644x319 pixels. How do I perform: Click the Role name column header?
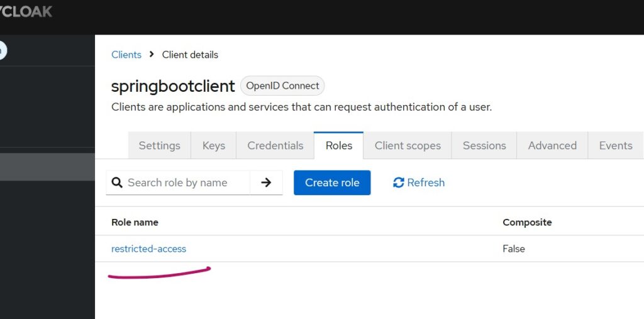coord(135,222)
